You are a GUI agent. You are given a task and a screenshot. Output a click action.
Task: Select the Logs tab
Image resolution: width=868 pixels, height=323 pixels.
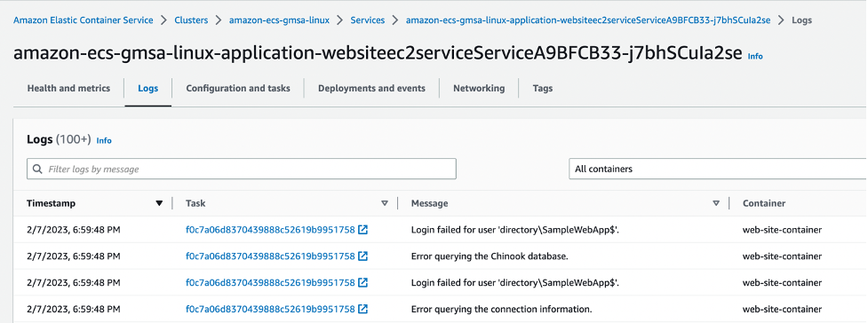coord(147,89)
